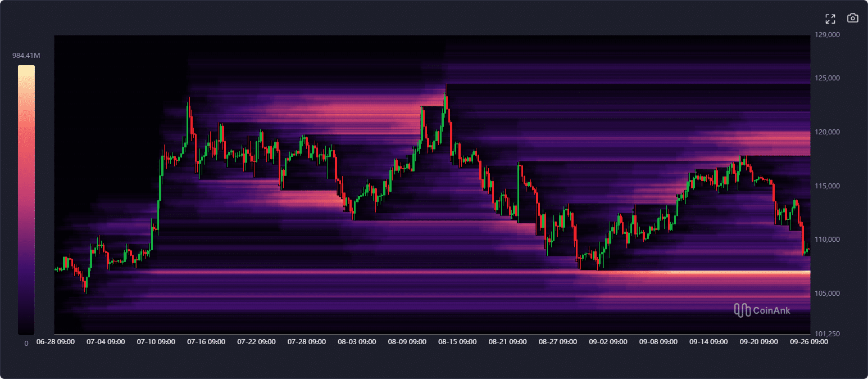Screen dimensions: 868x379
Task: Click the 09-26 09:00 date label
Action: [808, 341]
